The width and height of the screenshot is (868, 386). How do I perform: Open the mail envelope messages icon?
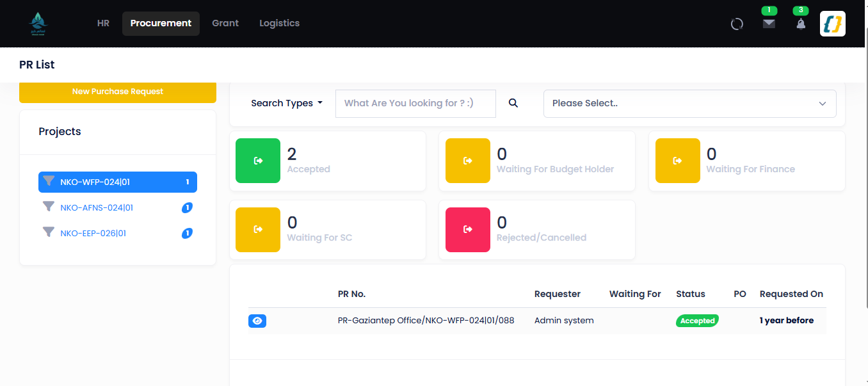click(769, 24)
